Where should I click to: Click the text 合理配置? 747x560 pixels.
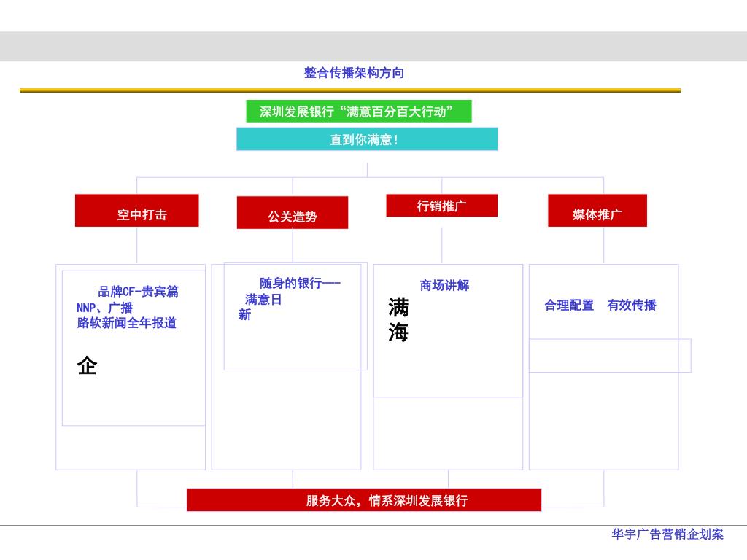pos(569,305)
